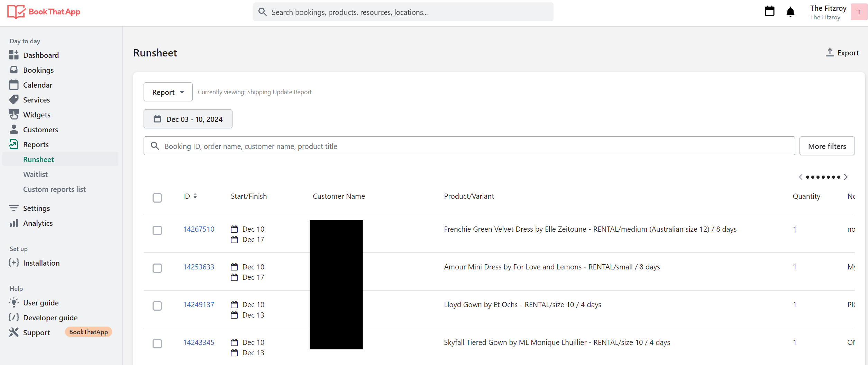Open the calendar icon in top bar
The width and height of the screenshot is (868, 365).
(x=769, y=11)
